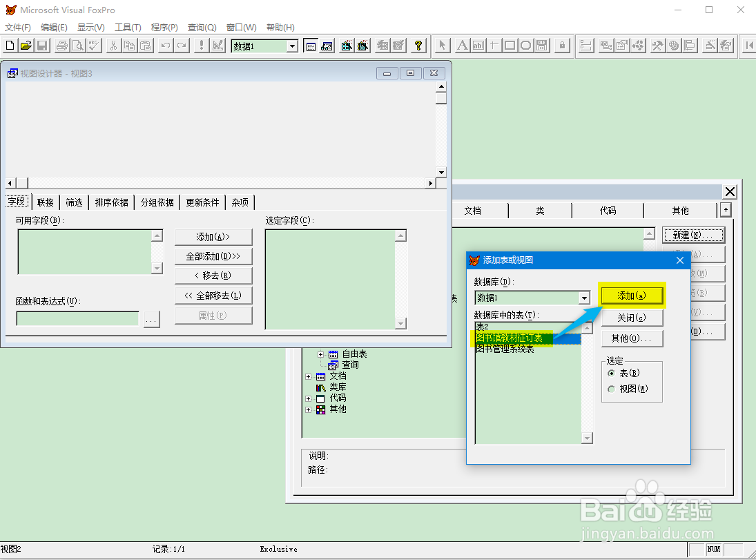Switch to the 筛选 tab
This screenshot has width=756, height=560.
tap(74, 202)
